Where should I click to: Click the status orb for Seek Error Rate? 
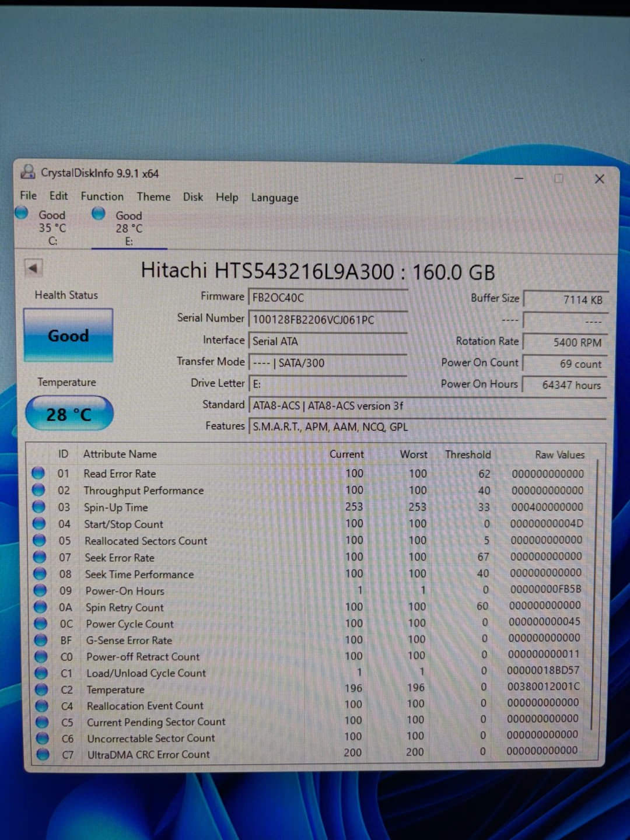point(40,557)
